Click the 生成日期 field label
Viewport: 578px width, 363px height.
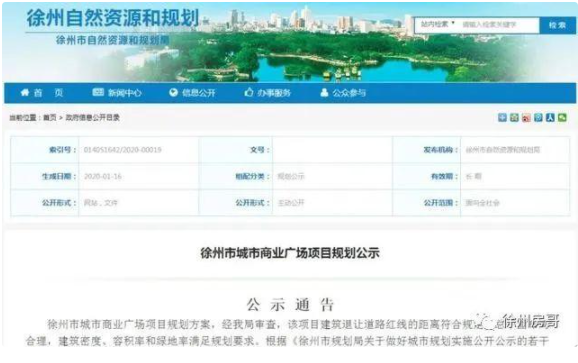(x=59, y=177)
